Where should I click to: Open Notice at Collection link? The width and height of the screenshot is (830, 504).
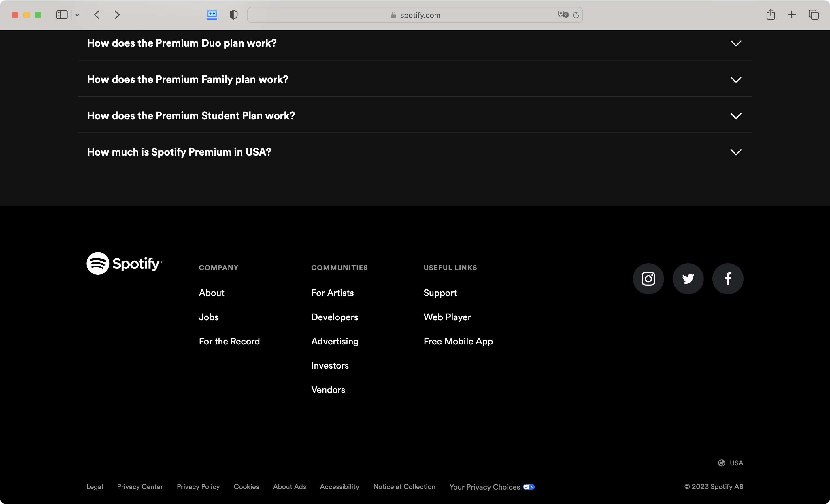point(404,487)
